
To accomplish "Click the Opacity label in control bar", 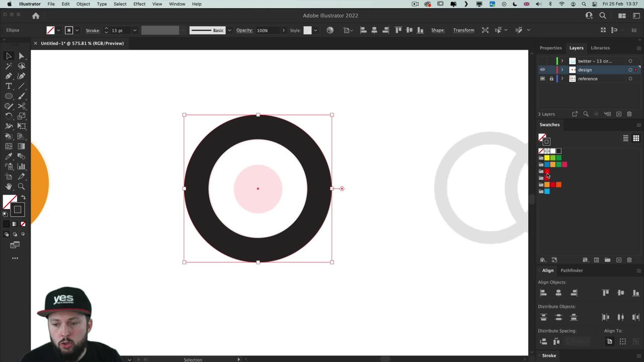I will (245, 30).
